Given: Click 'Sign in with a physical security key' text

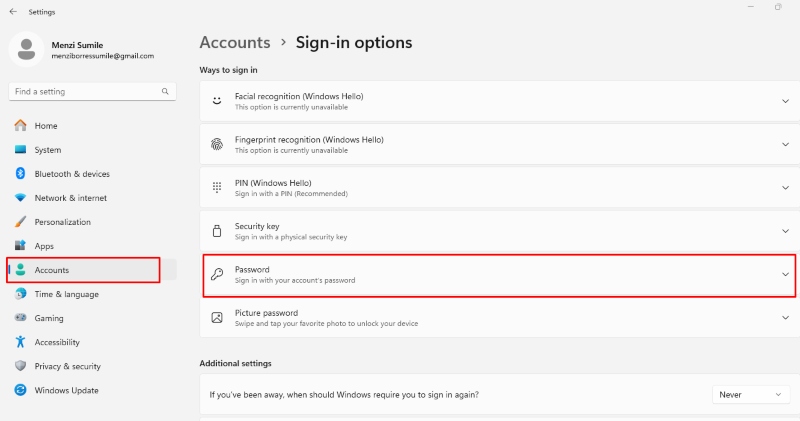Looking at the screenshot, I should tap(291, 237).
